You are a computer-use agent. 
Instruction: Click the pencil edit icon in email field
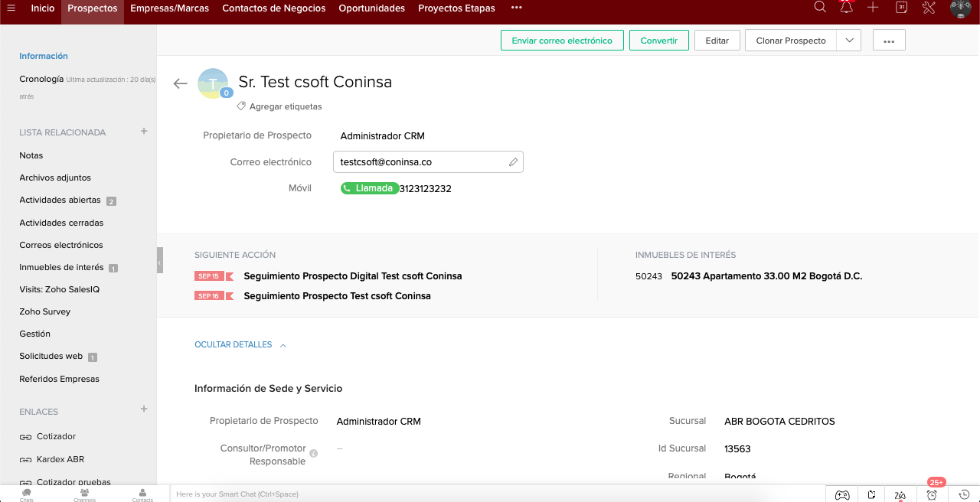click(513, 162)
